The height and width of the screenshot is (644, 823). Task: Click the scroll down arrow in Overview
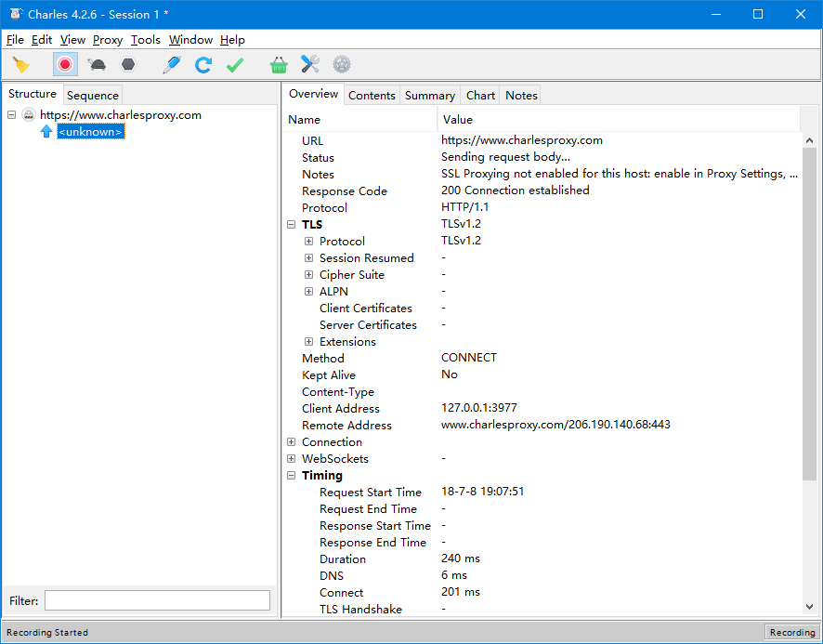pos(809,607)
